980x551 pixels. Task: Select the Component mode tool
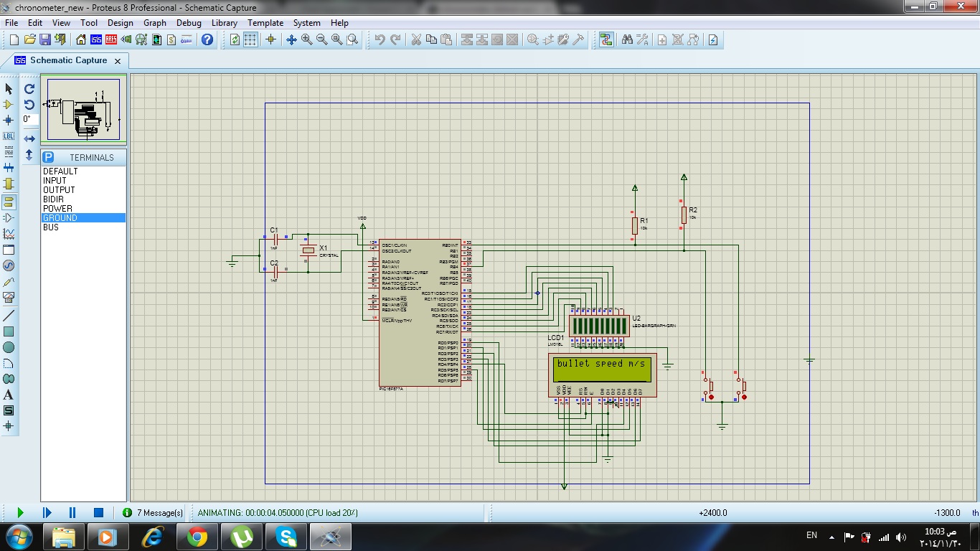pos(9,104)
